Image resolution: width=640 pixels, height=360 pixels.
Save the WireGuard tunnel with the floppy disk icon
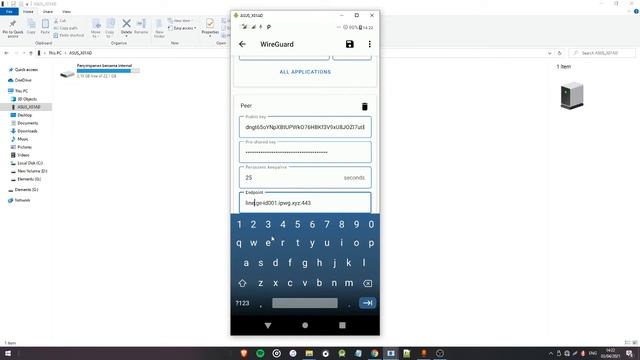tap(349, 44)
